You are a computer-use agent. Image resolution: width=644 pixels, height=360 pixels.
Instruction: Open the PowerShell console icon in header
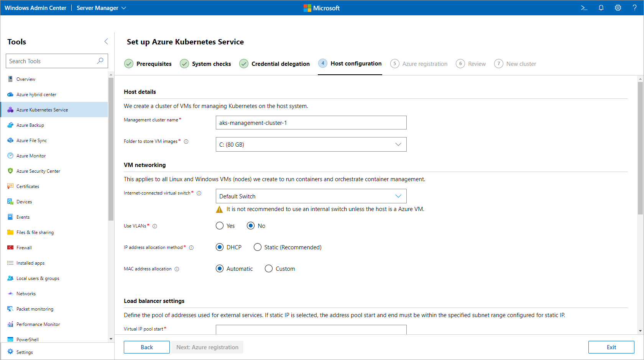pyautogui.click(x=584, y=8)
